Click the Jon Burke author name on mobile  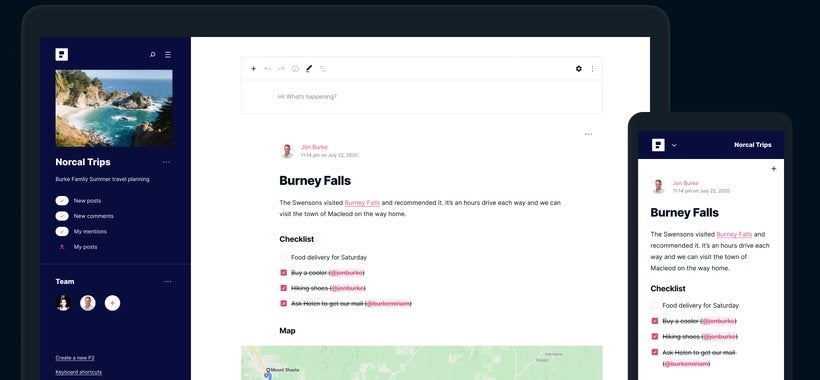click(x=685, y=183)
